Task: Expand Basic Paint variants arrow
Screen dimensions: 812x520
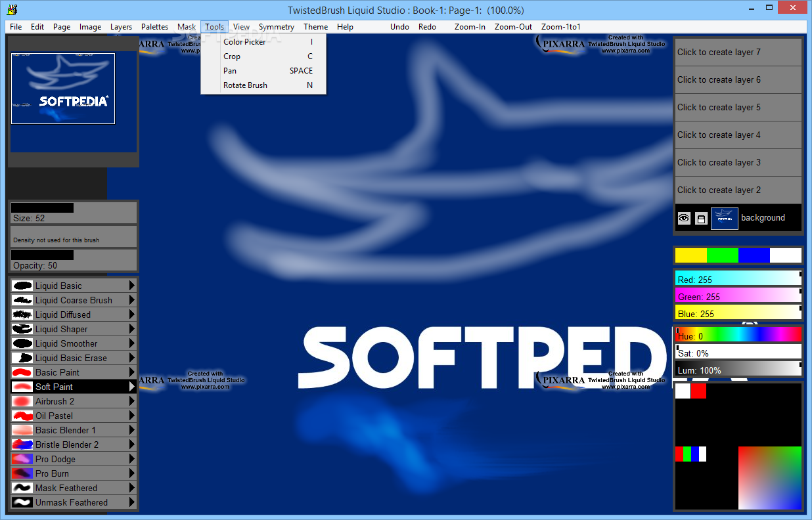Action: click(x=132, y=372)
